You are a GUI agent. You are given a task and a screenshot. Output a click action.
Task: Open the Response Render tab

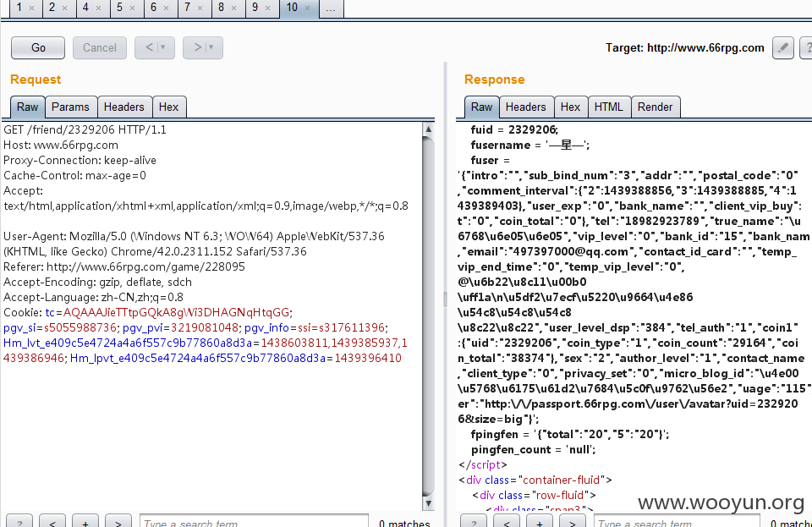tap(655, 107)
